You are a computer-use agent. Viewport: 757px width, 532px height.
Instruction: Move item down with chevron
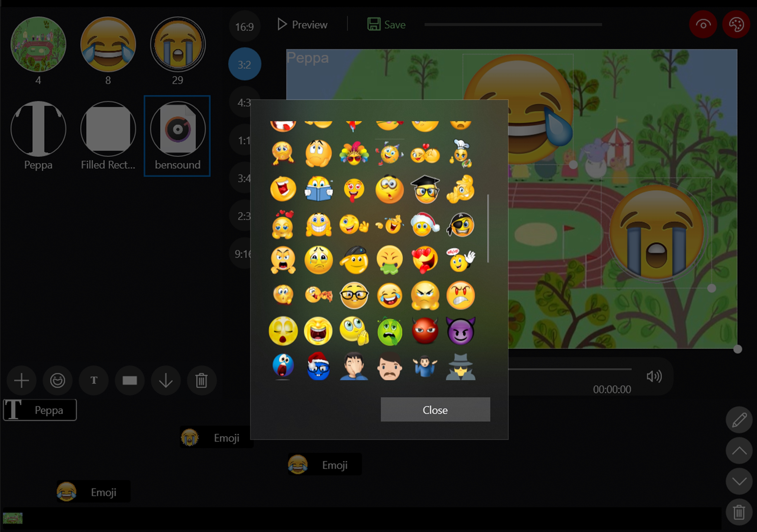[739, 481]
